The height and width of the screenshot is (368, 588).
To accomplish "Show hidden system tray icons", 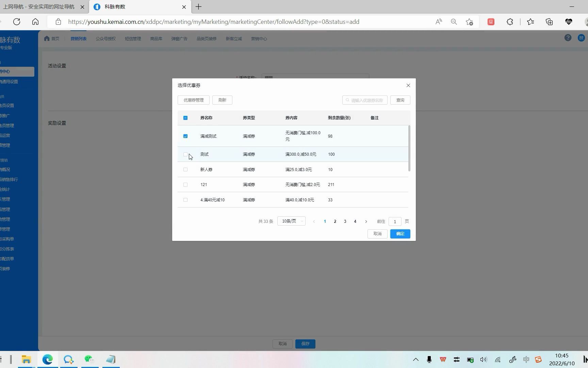I will [416, 359].
